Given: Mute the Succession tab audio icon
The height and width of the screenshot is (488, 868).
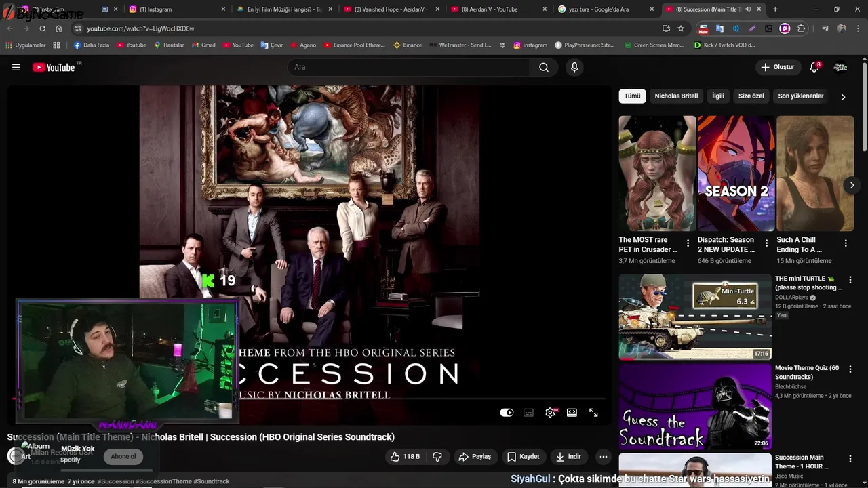Looking at the screenshot, I should (748, 9).
